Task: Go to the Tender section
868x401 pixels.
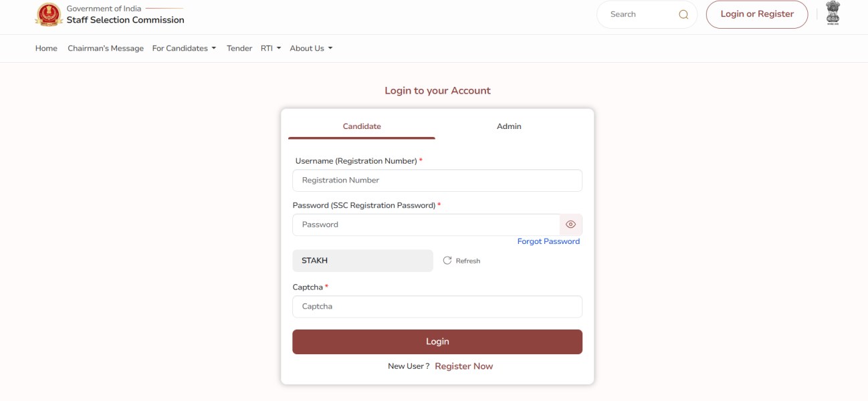Action: coord(240,47)
